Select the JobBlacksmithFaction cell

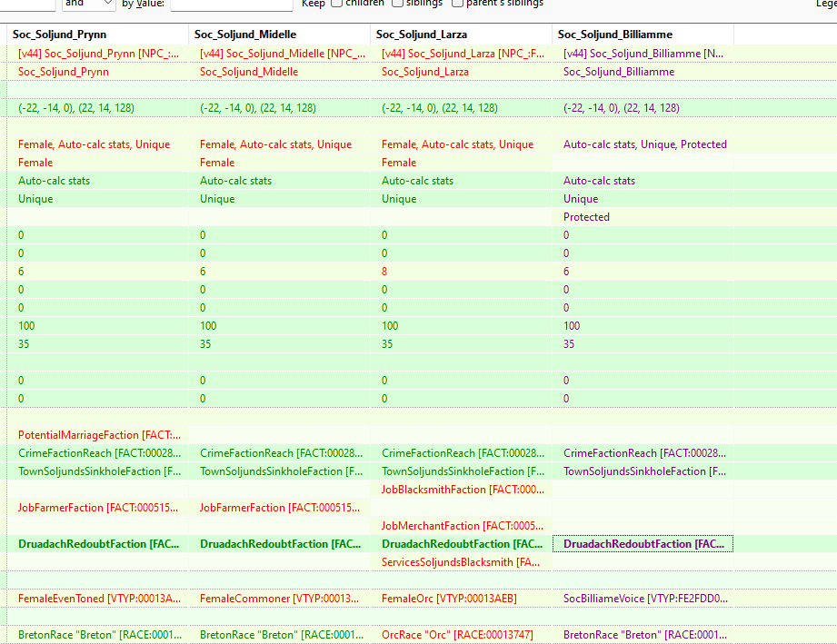click(461, 490)
